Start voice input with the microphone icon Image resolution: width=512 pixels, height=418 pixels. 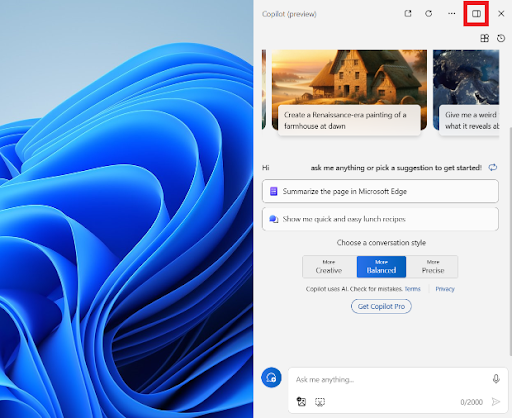point(496,379)
